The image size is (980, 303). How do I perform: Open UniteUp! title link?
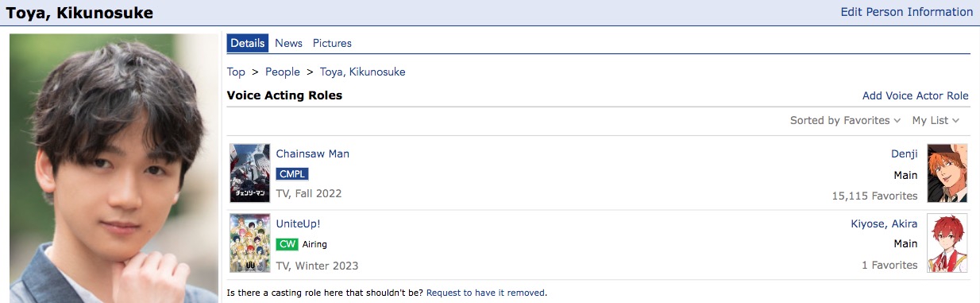[x=299, y=223]
